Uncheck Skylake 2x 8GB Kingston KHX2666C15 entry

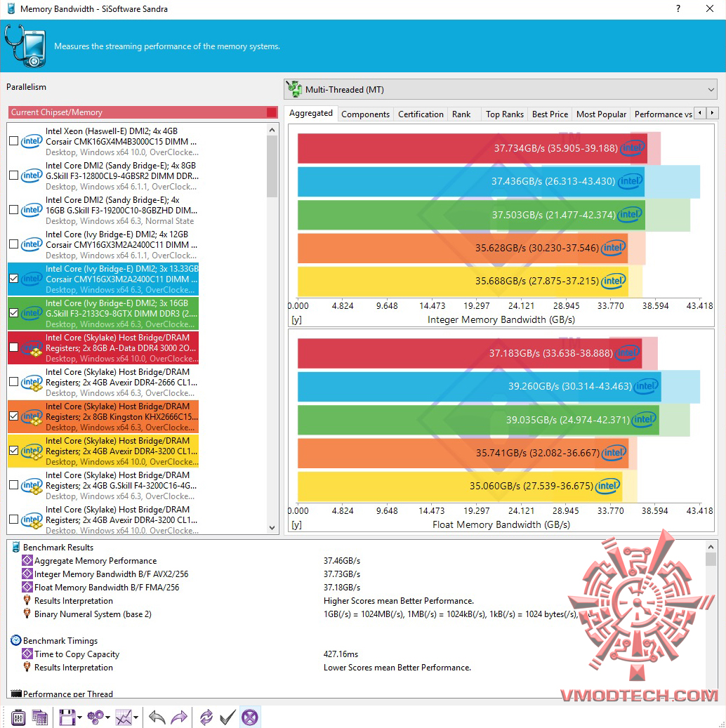coord(14,416)
